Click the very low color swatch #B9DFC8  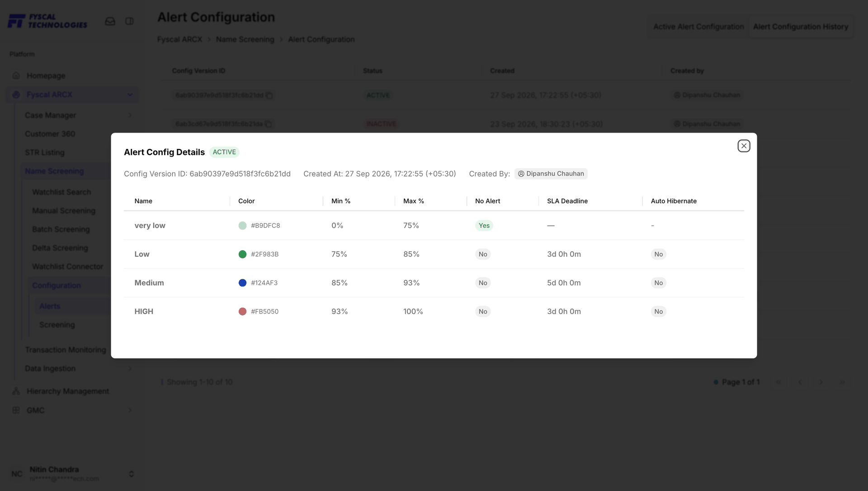coord(242,225)
